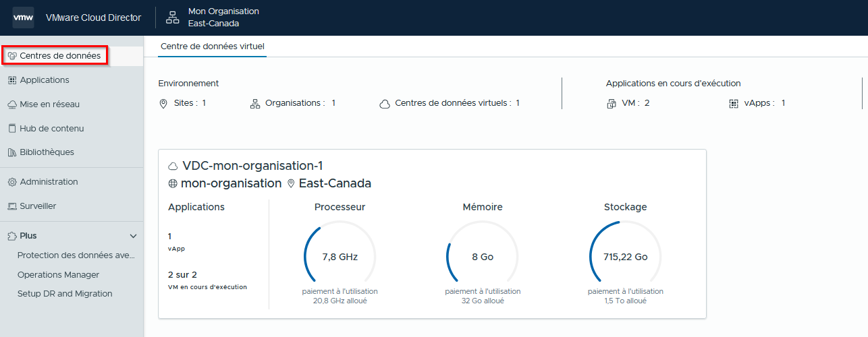
Task: Click the 7,8 GHz value
Action: click(340, 257)
